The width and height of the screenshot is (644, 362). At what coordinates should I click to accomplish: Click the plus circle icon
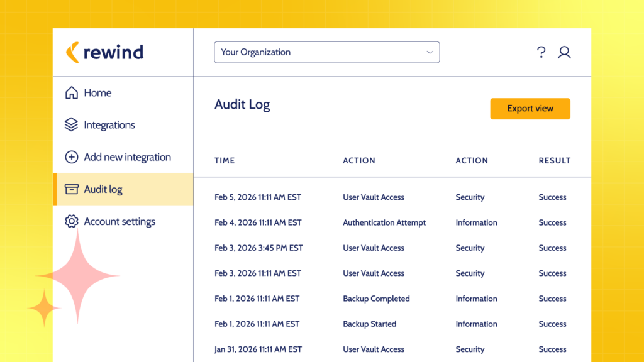coord(72,157)
